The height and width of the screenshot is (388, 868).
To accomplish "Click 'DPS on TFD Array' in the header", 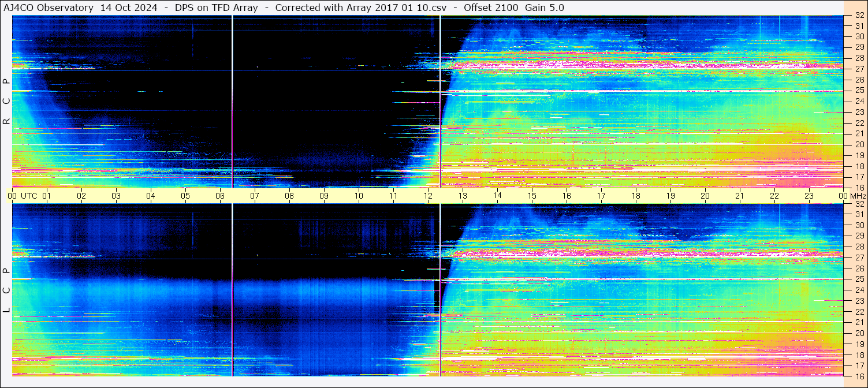I will (x=217, y=8).
